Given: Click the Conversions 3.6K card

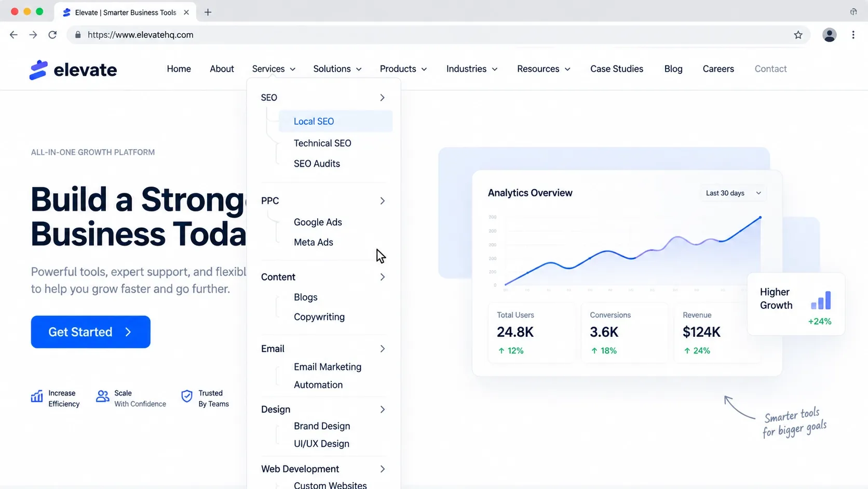Looking at the screenshot, I should (625, 333).
